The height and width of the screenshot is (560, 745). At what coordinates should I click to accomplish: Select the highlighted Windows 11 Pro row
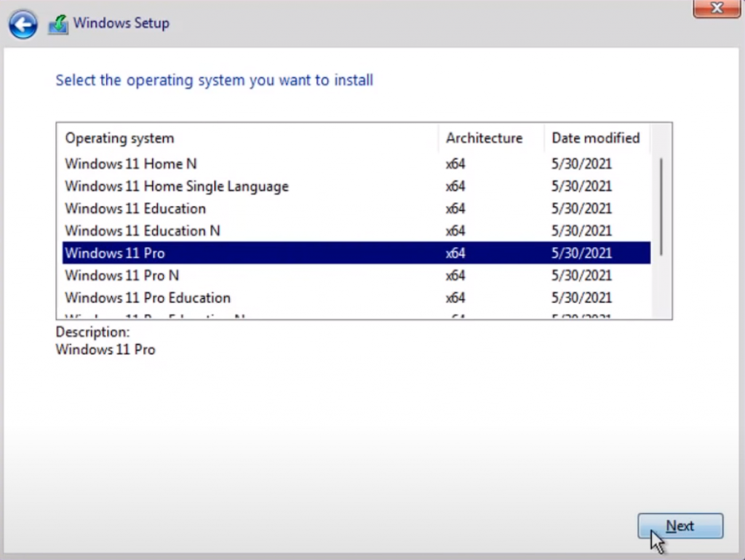point(356,252)
